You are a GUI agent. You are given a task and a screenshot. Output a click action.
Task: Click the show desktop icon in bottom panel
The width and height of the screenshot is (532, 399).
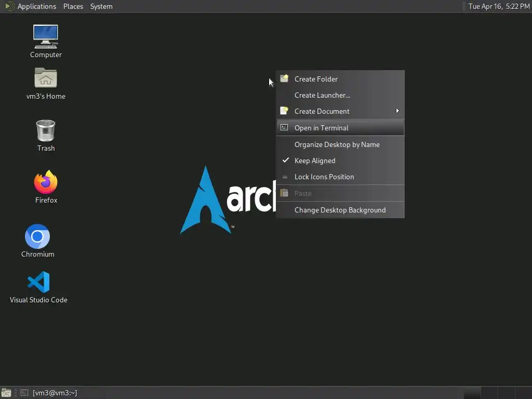(x=6, y=393)
